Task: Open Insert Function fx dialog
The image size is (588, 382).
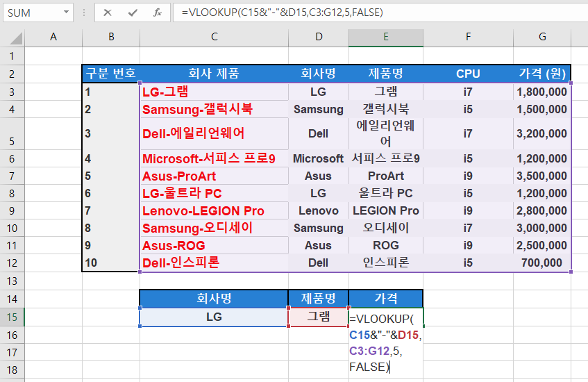Action: coord(158,13)
